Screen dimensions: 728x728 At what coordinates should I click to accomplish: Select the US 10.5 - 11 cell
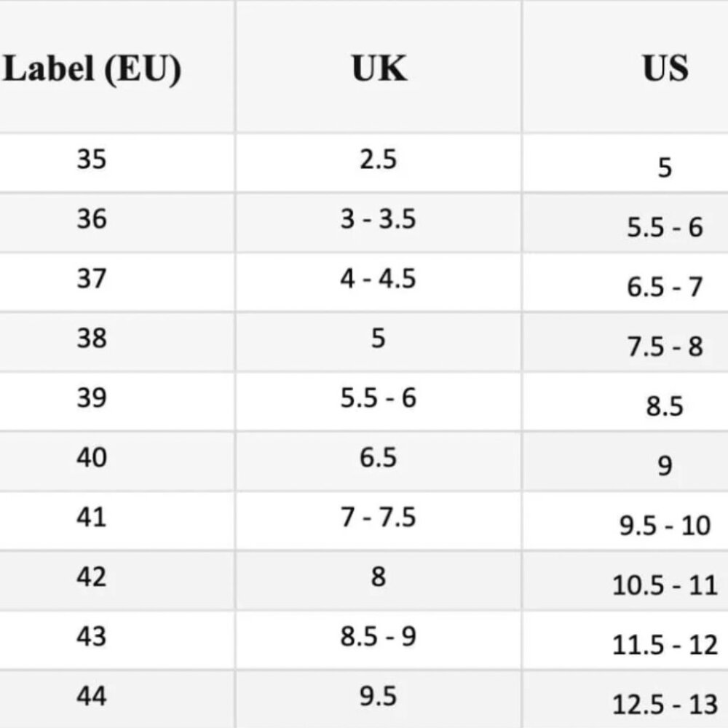[x=625, y=580]
